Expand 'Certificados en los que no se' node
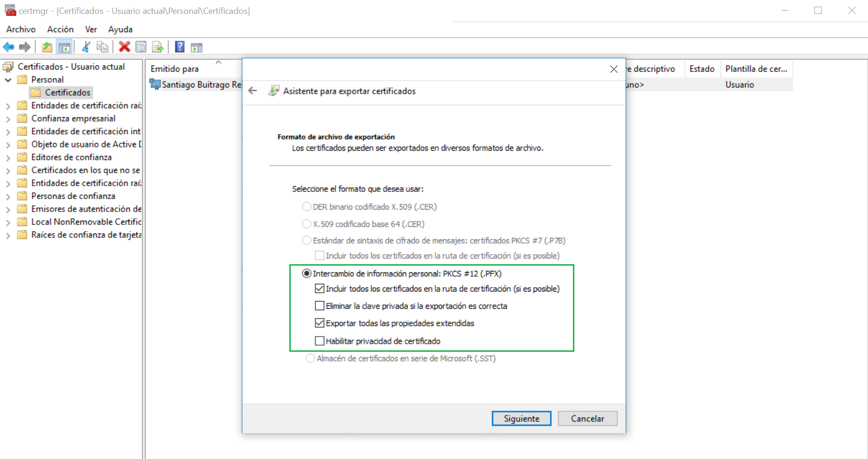Screen dimensions: 868x459 8,170
